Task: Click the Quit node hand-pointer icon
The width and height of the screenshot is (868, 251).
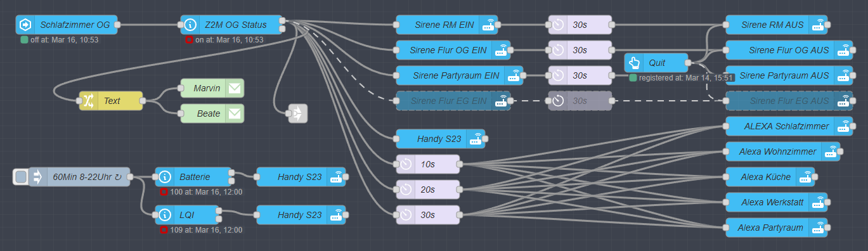Action: (x=634, y=63)
